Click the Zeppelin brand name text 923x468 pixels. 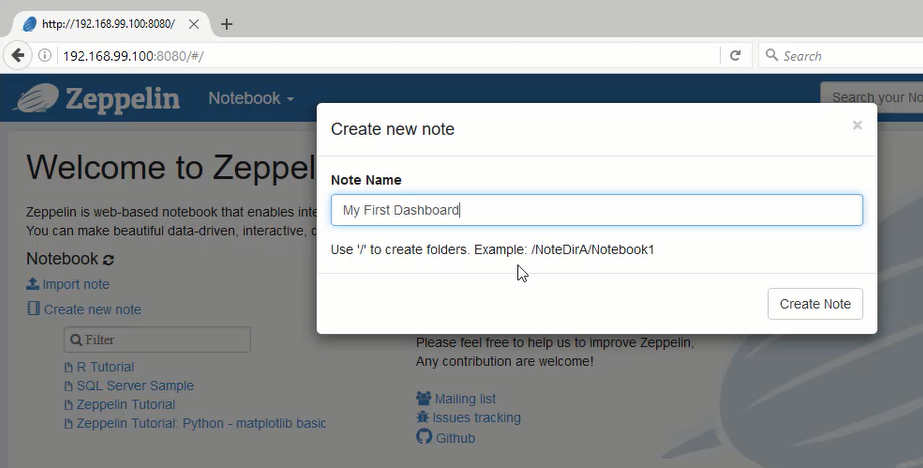coord(122,98)
